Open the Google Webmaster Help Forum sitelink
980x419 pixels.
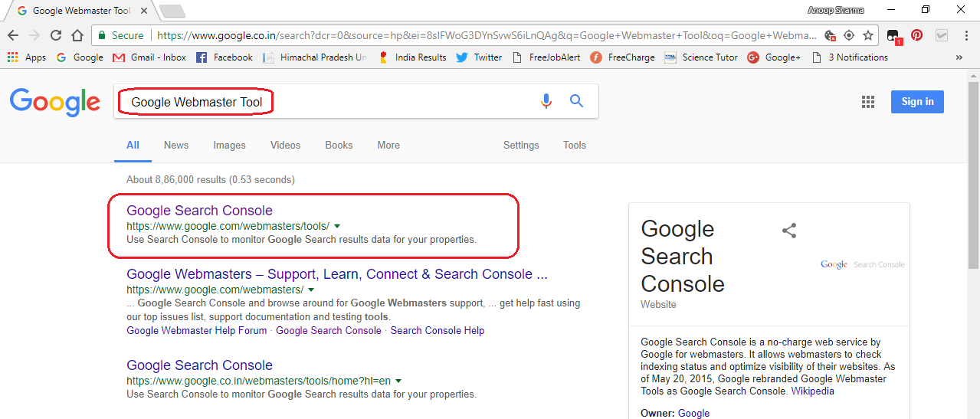197,331
